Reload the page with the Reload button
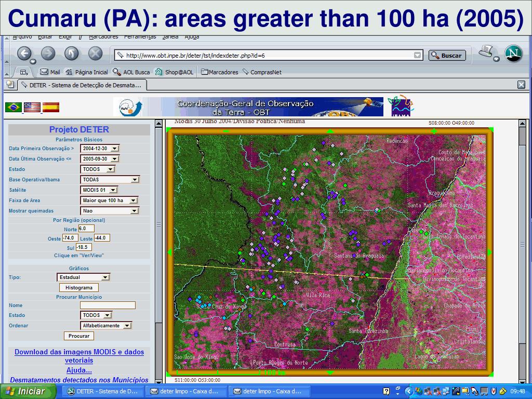This screenshot has width=532, height=399. [72, 54]
